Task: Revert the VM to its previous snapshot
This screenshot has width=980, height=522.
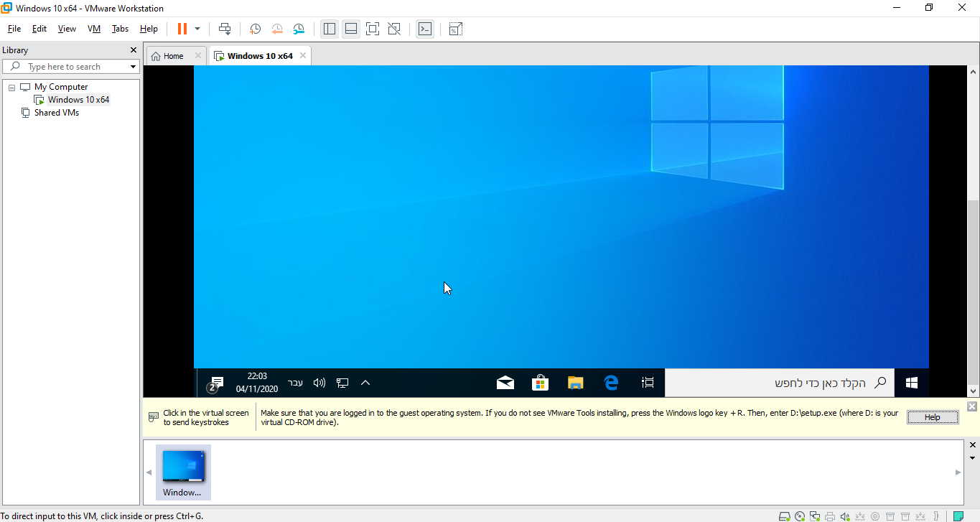Action: (x=277, y=29)
